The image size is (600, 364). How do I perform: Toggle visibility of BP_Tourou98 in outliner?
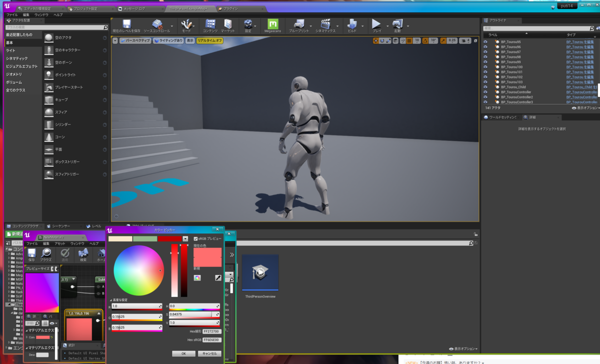pos(485,57)
